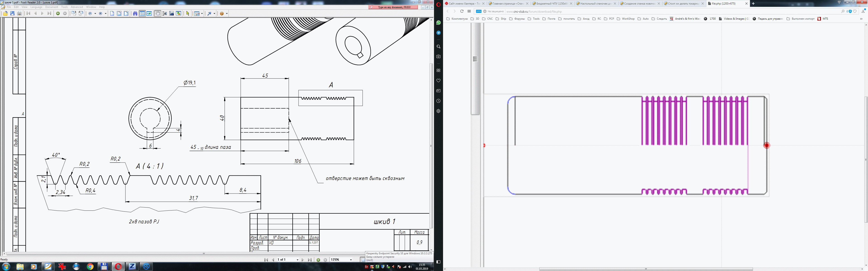The image size is (868, 271).
Task: Activate the Snapshot camera tool
Action: [172, 14]
